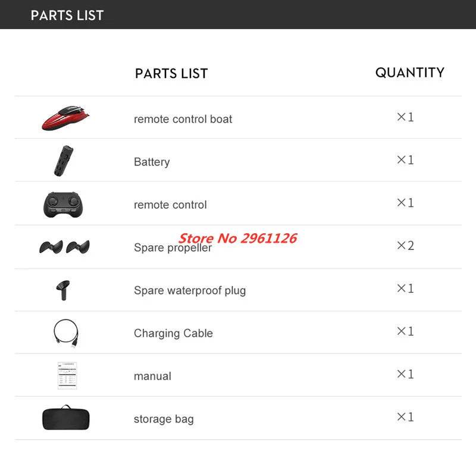The image size is (476, 476).
Task: Open the manual booklet thumbnail
Action: 67,375
